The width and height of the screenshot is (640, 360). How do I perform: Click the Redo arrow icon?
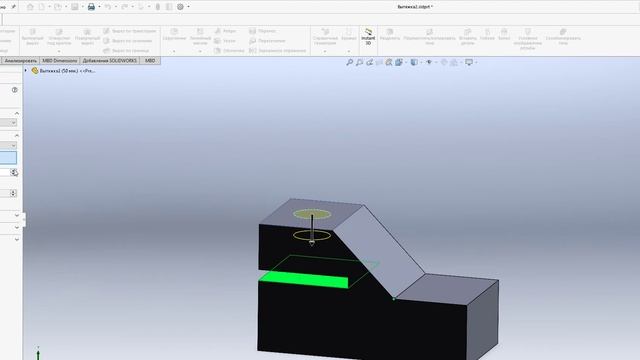(x=124, y=7)
